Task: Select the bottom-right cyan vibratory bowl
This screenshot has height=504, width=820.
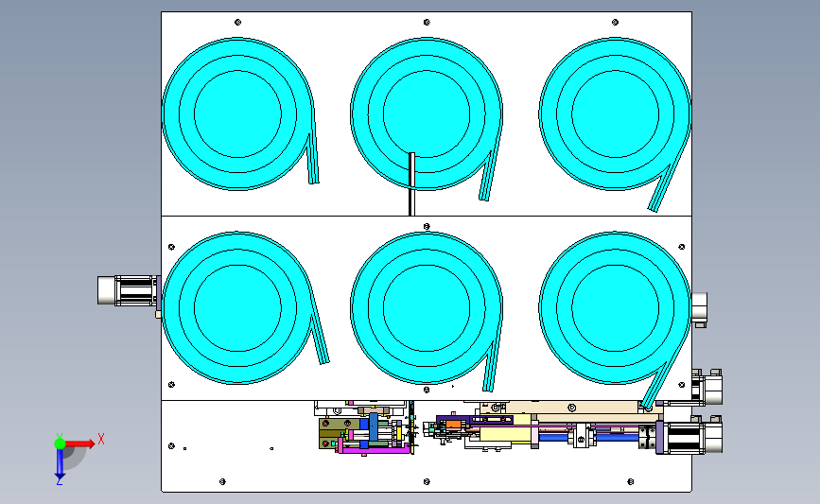Action: [615, 308]
